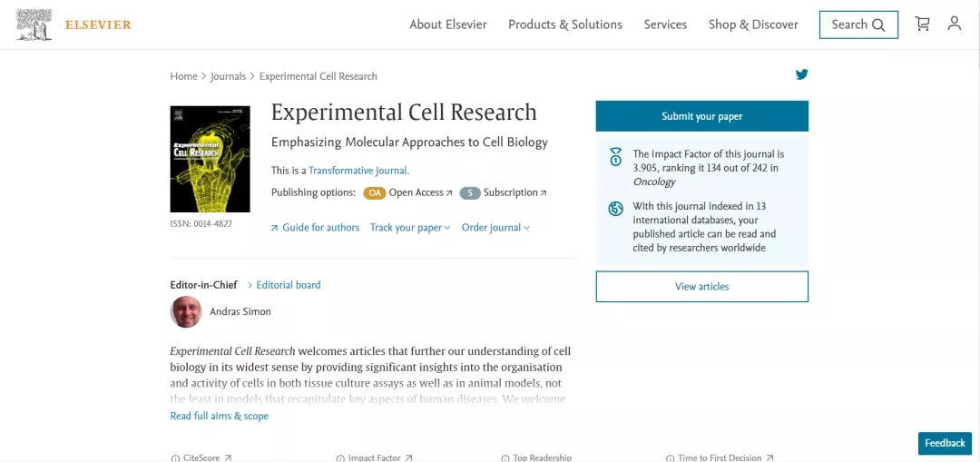Expand the Track your paper dropdown
Image resolution: width=980 pixels, height=462 pixels.
click(x=410, y=228)
